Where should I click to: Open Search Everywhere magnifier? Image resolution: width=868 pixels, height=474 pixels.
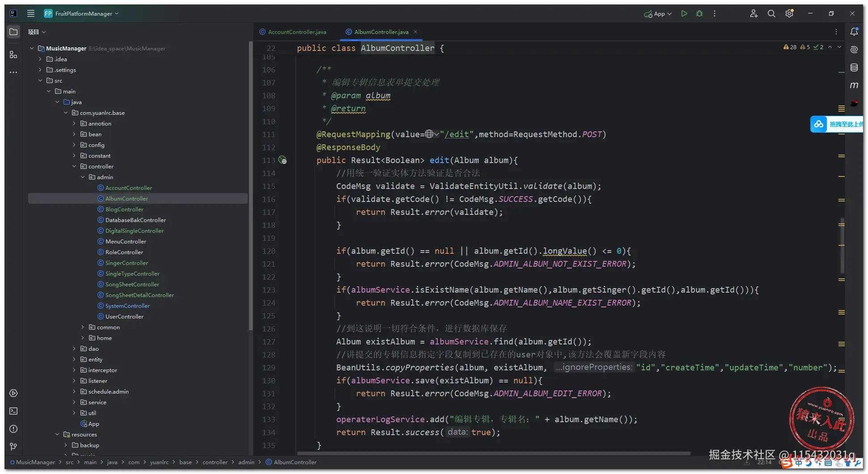771,14
